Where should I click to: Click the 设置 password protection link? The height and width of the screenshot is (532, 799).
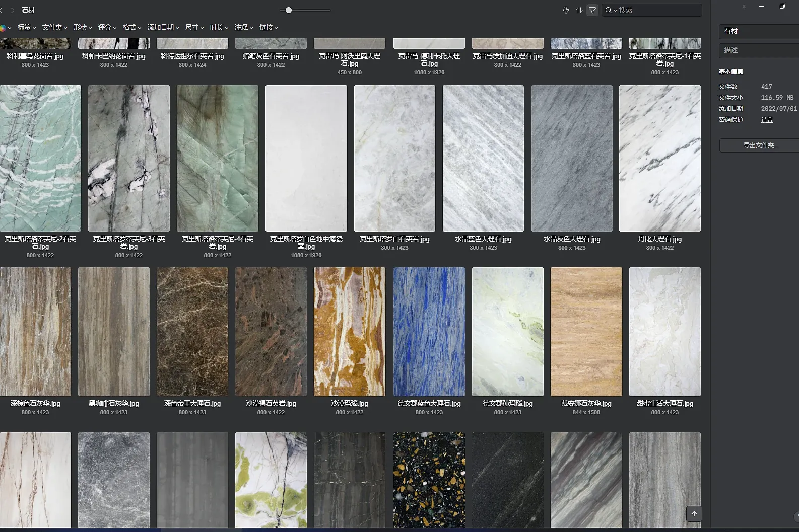767,120
